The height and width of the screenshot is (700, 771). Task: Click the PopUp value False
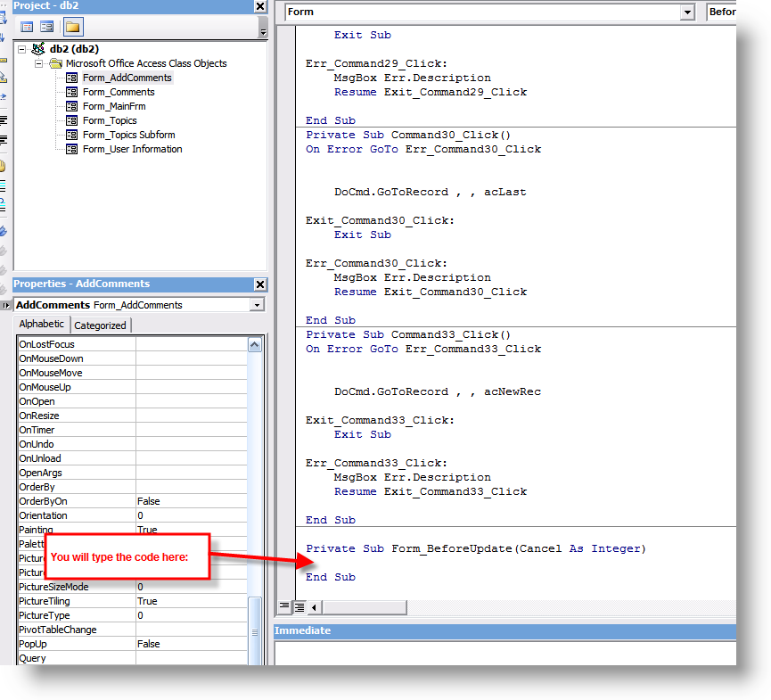point(149,644)
